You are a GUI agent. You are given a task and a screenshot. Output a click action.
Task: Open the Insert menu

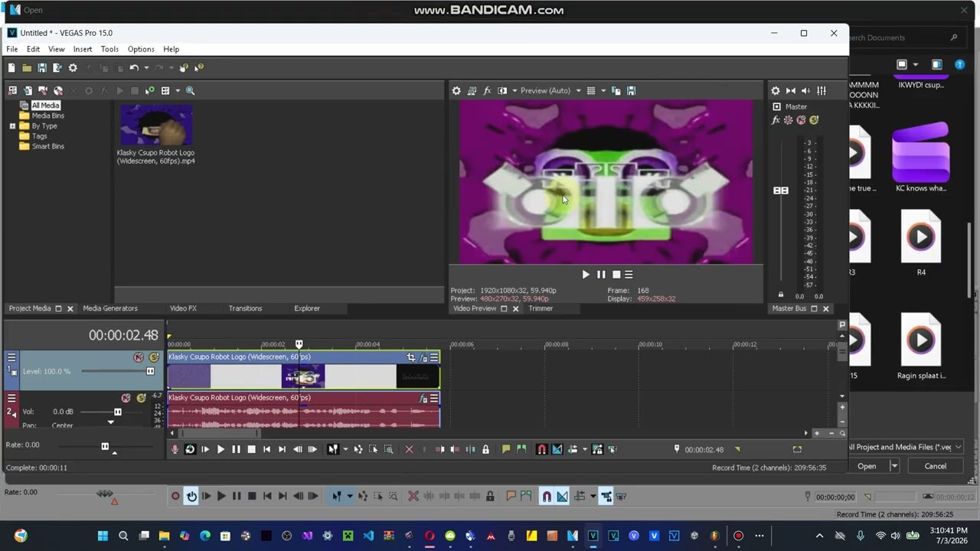point(83,49)
